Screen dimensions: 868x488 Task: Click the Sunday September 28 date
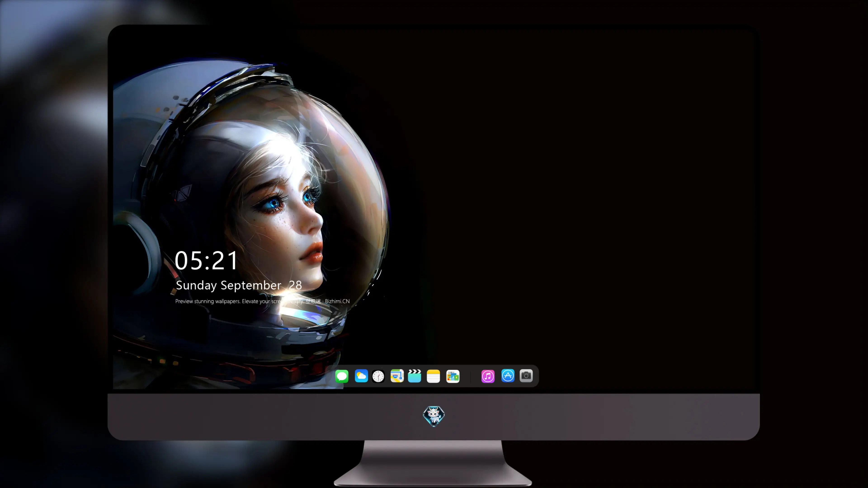click(x=238, y=285)
